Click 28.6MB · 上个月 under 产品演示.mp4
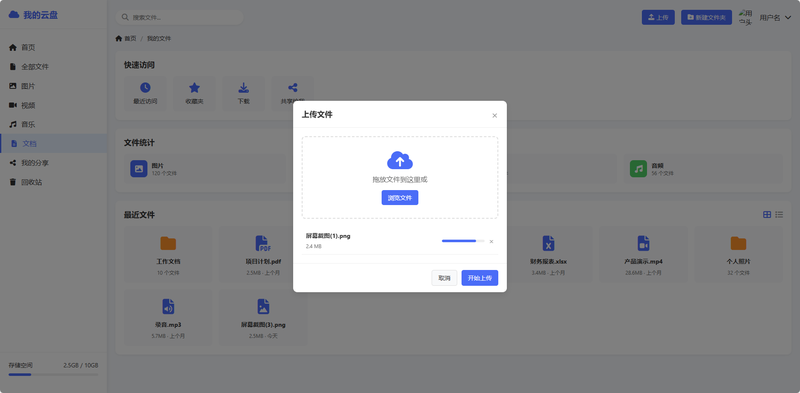Image resolution: width=800 pixels, height=393 pixels. [x=643, y=273]
